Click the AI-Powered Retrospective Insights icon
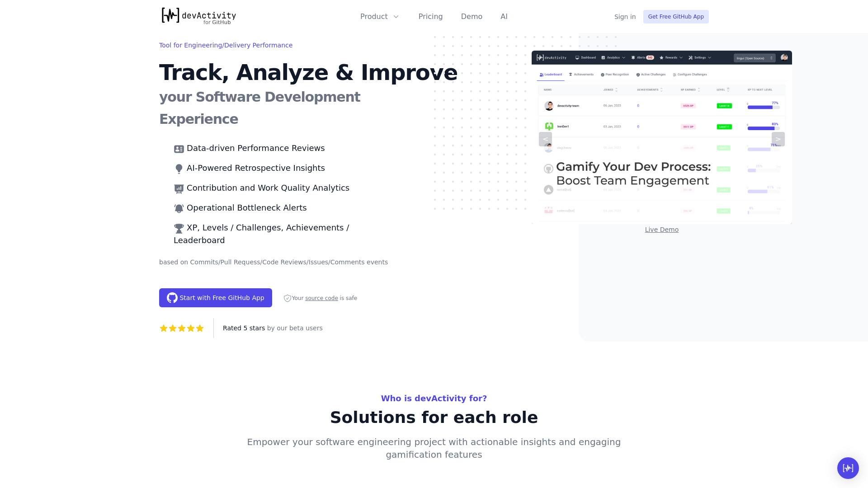 click(x=179, y=168)
